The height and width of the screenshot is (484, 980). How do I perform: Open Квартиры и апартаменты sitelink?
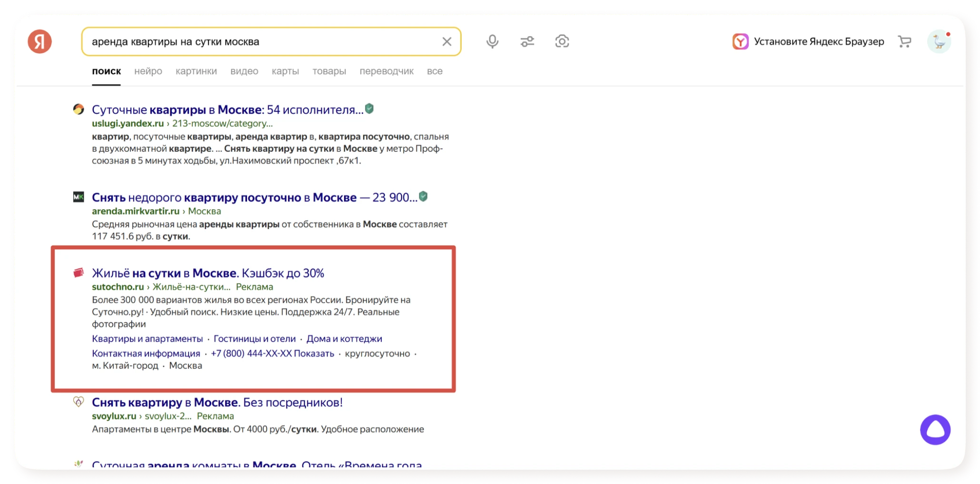(147, 338)
